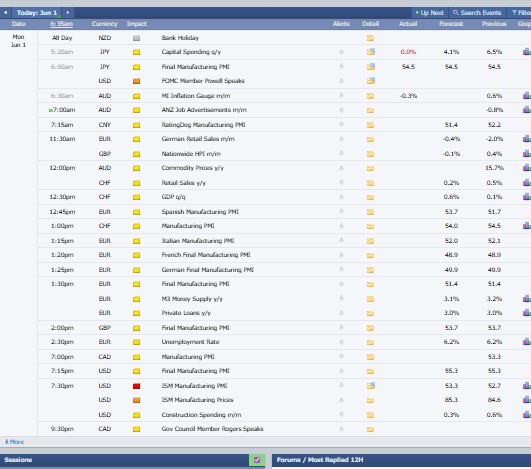Click red impact marker for ISM Manufacturing PMI
The height and width of the screenshot is (469, 531).
136,386
